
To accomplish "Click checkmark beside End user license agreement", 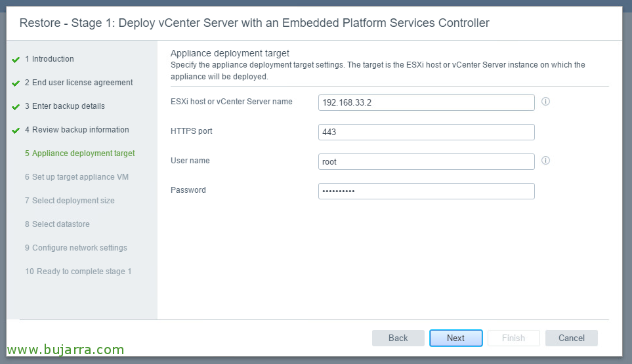I will [x=16, y=83].
